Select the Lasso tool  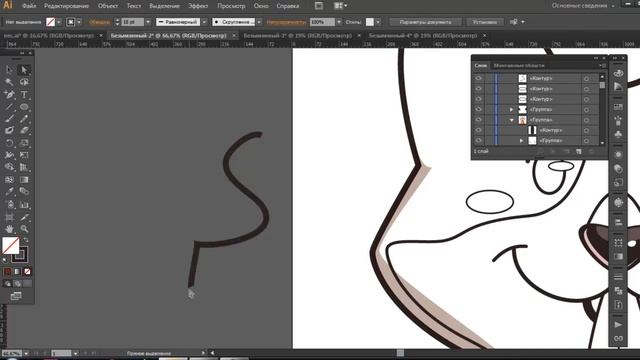(x=24, y=82)
